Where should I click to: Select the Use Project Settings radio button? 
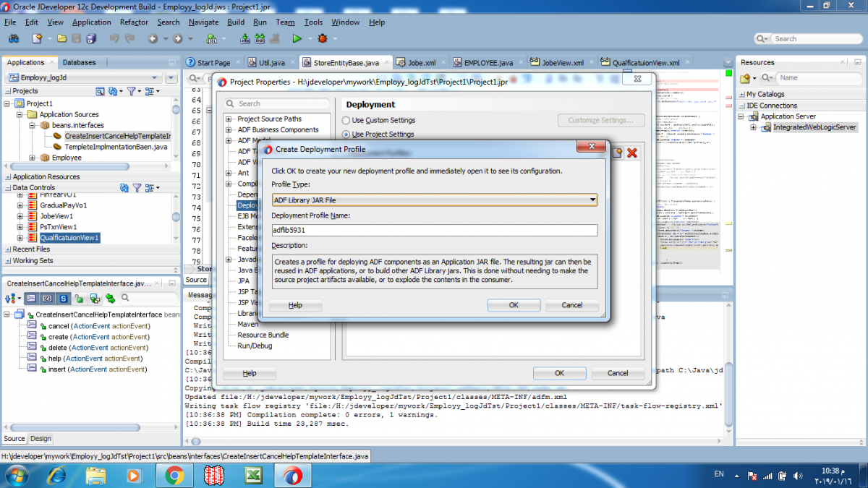tap(347, 134)
